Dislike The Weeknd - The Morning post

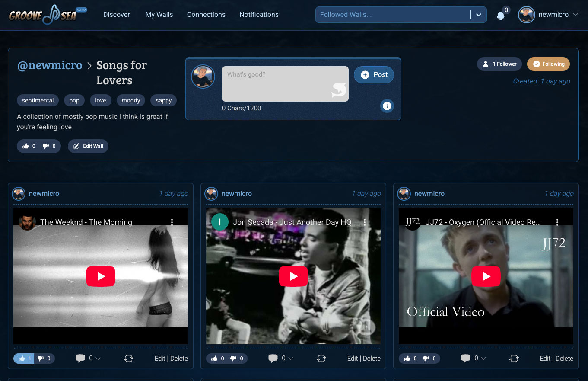pyautogui.click(x=44, y=359)
